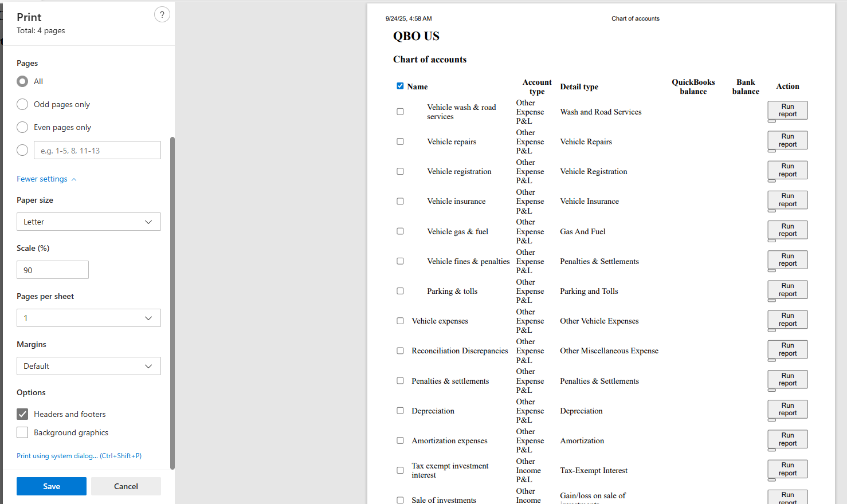Screen dimensions: 847x504
Task: Open the Pages per sheet dropdown
Action: (89, 318)
